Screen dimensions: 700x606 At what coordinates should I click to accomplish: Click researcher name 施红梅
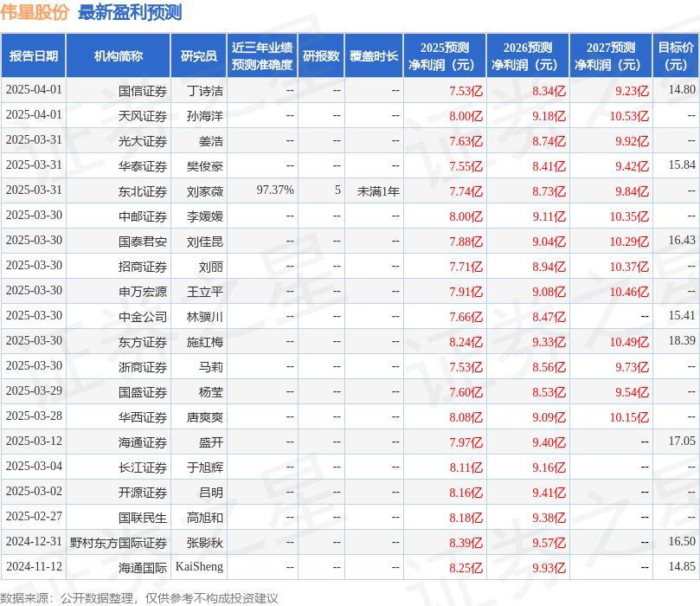point(205,342)
